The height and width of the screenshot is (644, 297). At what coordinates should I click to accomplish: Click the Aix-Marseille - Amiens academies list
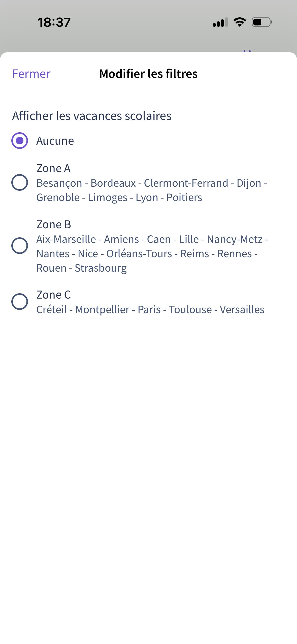tap(152, 253)
